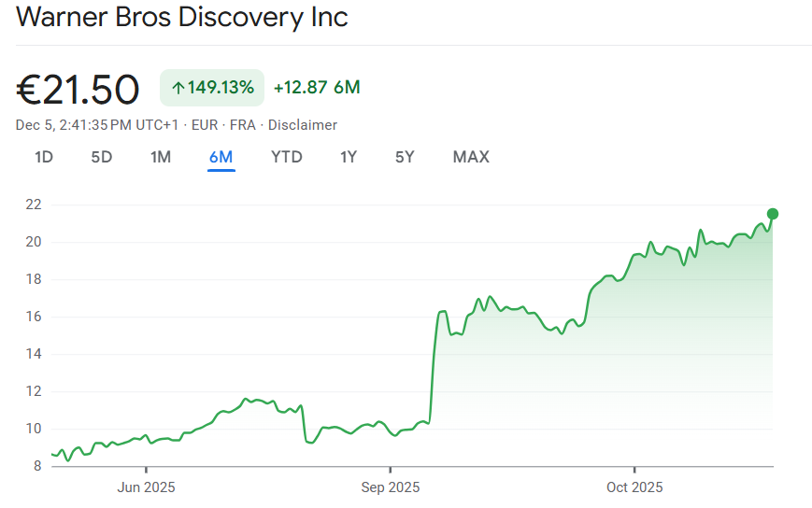Switch the chart to 1Y view
Screen dimensions: 812x508
pos(348,157)
